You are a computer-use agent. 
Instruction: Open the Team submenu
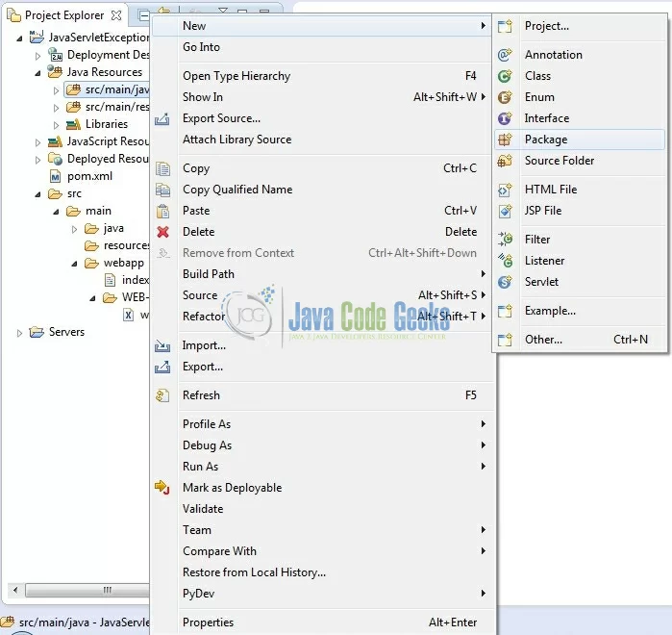(x=321, y=530)
